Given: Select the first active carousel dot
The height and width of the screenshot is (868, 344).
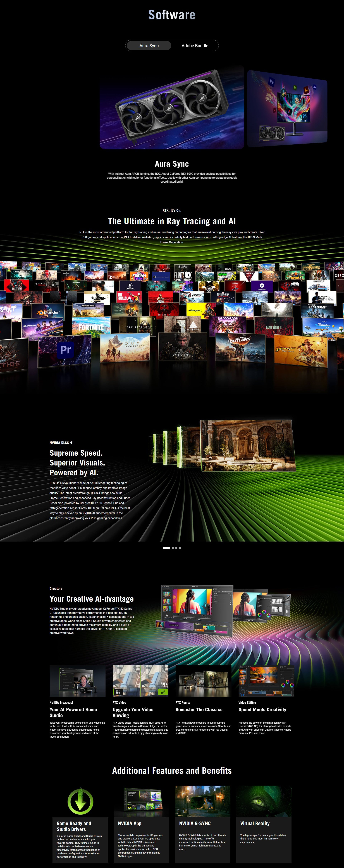Looking at the screenshot, I should [166, 548].
